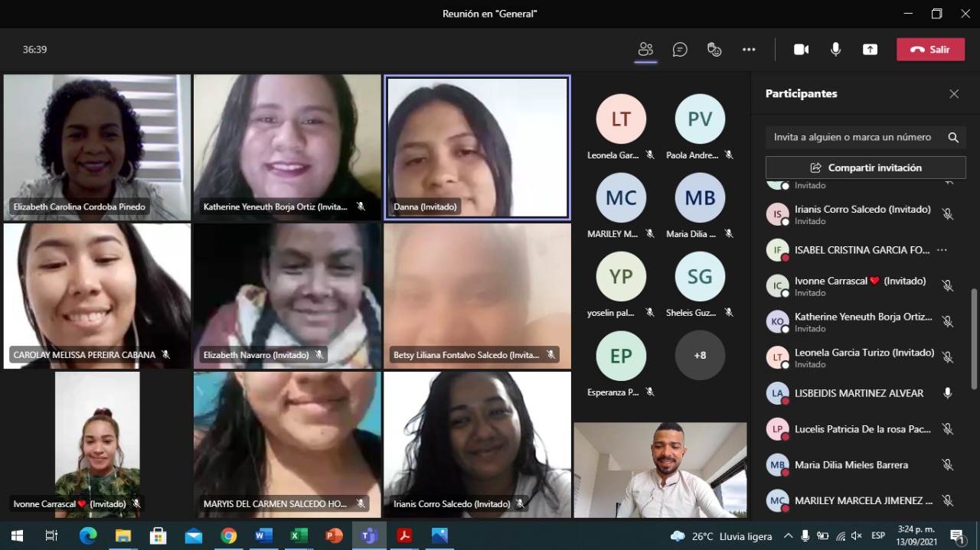The image size is (980, 550).
Task: Toggle the camera on or off
Action: click(801, 50)
